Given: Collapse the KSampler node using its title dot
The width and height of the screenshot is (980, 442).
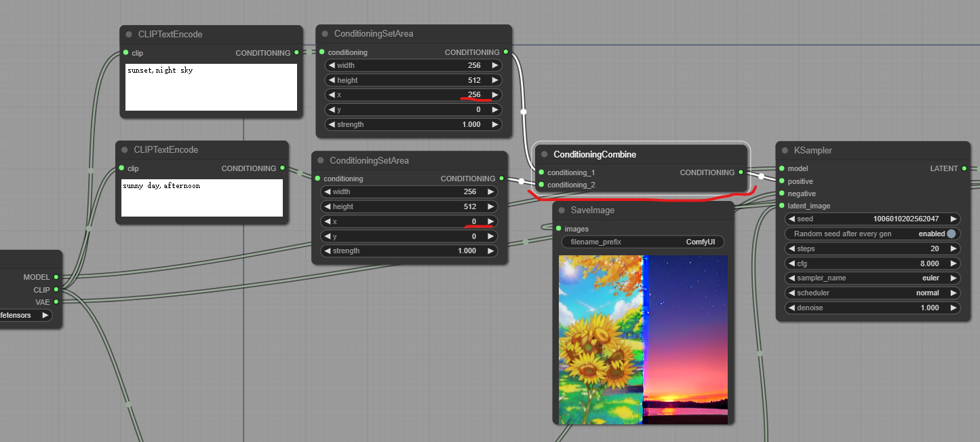Looking at the screenshot, I should tap(785, 151).
